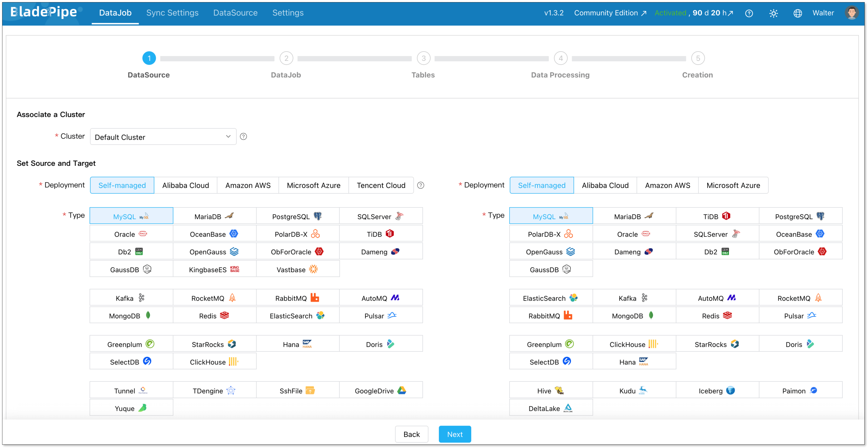Open the language globe icon
Screen dimensions: 868x448
(x=798, y=13)
